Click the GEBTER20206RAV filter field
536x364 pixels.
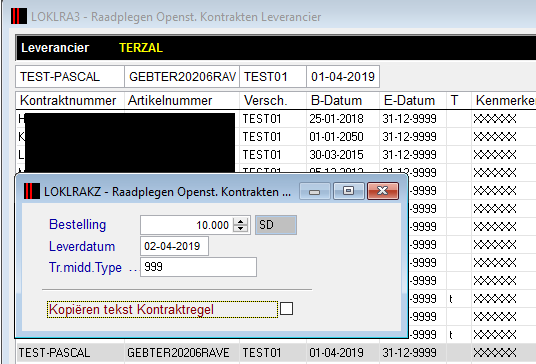(x=182, y=77)
